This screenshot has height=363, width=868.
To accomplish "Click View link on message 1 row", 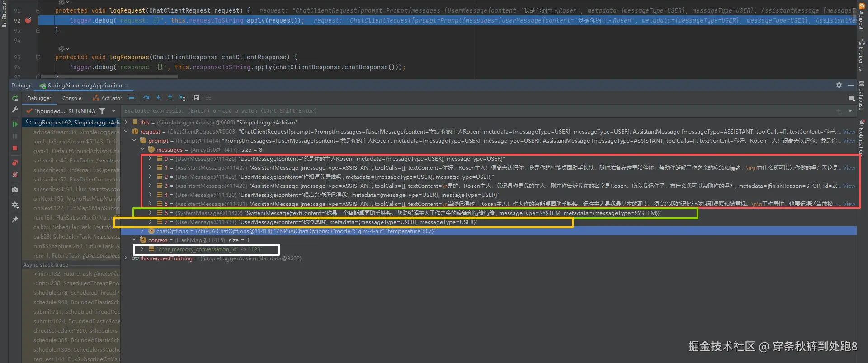I will click(x=849, y=168).
